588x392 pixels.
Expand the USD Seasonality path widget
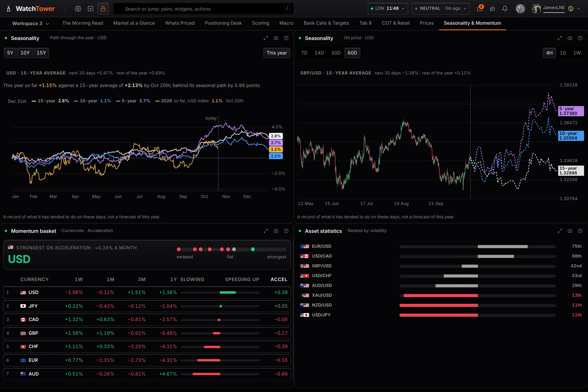click(266, 38)
